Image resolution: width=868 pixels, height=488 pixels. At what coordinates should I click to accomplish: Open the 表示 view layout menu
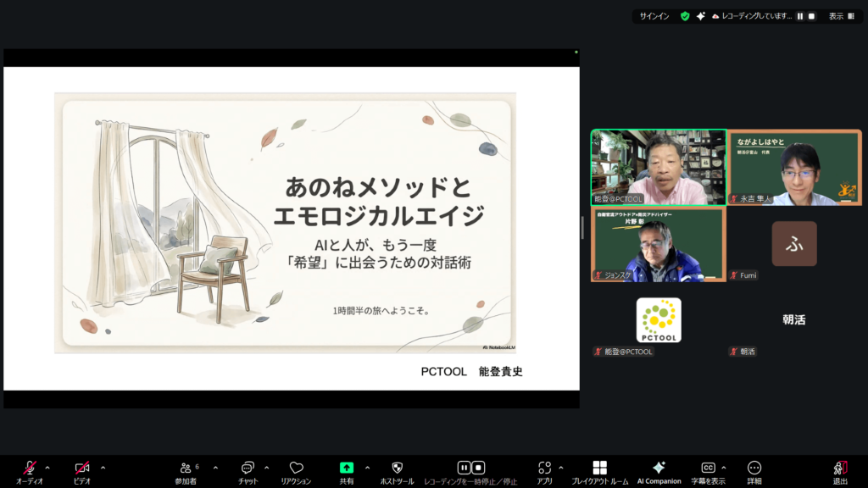[841, 16]
